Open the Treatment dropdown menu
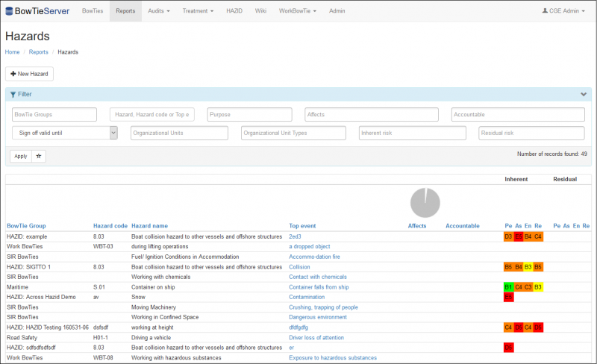The height and width of the screenshot is (364, 597). click(x=198, y=11)
